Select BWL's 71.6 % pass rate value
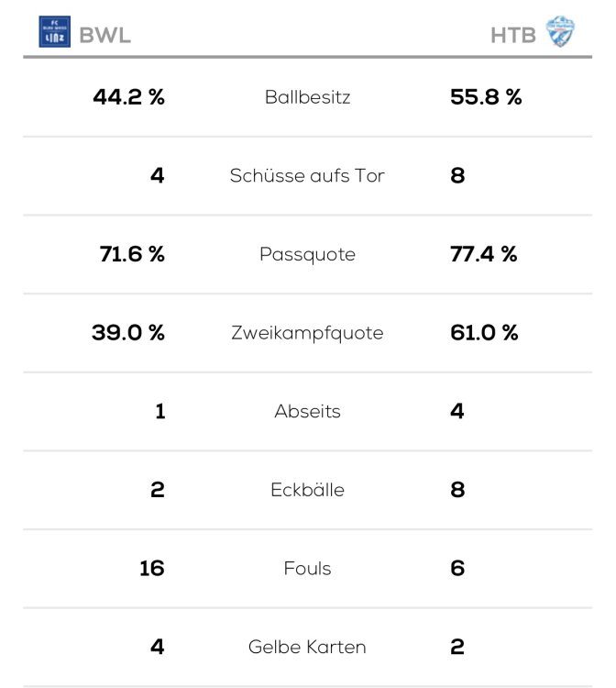This screenshot has height=688, width=616. pos(132,254)
